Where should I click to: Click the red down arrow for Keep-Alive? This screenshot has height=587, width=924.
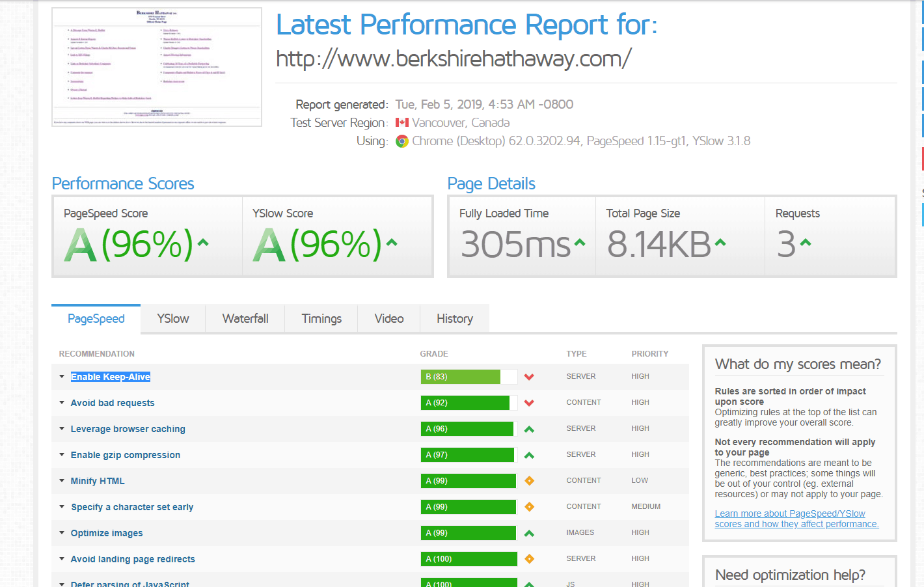(529, 377)
